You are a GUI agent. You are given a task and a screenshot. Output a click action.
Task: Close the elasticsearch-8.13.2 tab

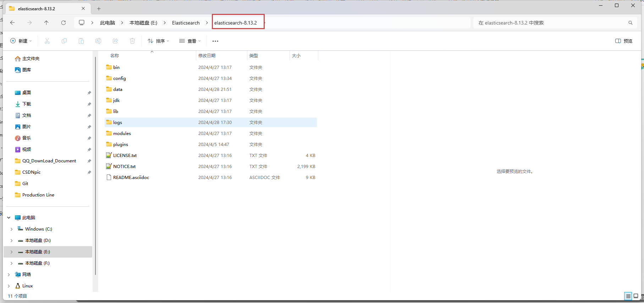[x=83, y=9]
